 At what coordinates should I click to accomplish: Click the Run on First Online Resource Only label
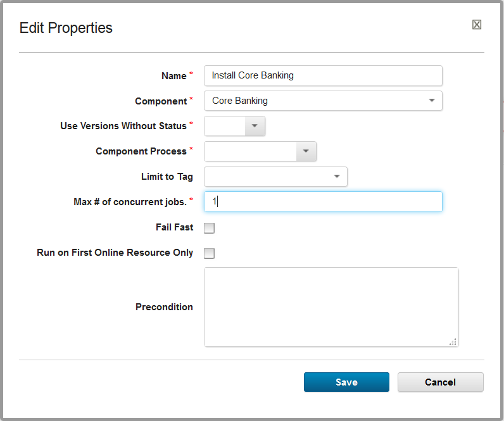point(115,253)
